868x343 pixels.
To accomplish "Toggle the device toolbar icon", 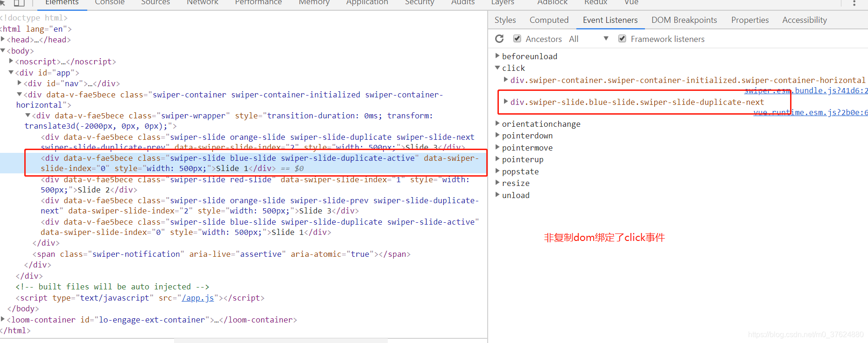I will 19,3.
